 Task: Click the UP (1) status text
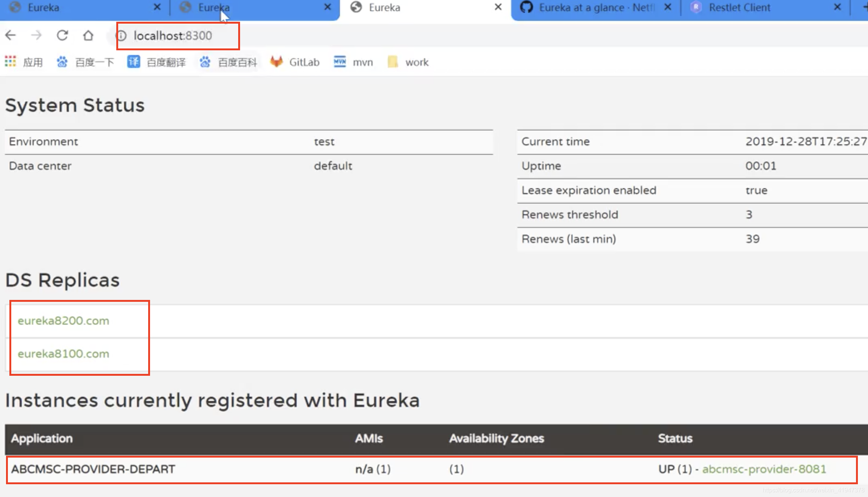pos(675,469)
